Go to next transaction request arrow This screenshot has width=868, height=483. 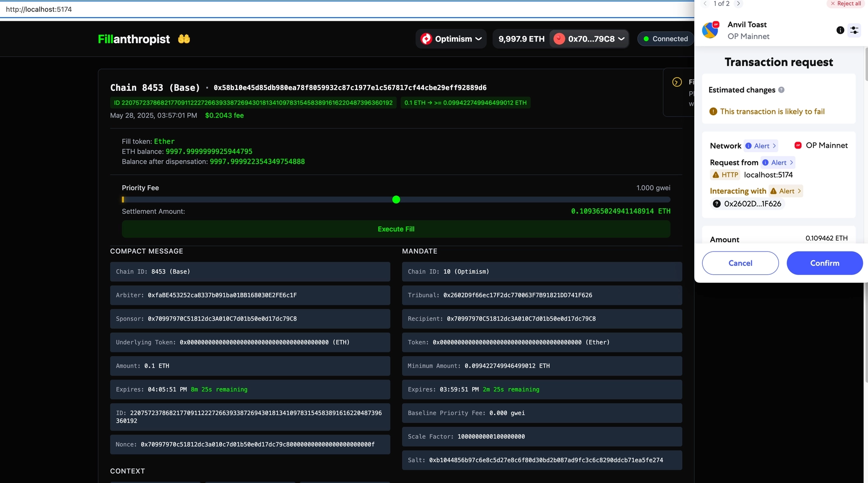pyautogui.click(x=738, y=3)
